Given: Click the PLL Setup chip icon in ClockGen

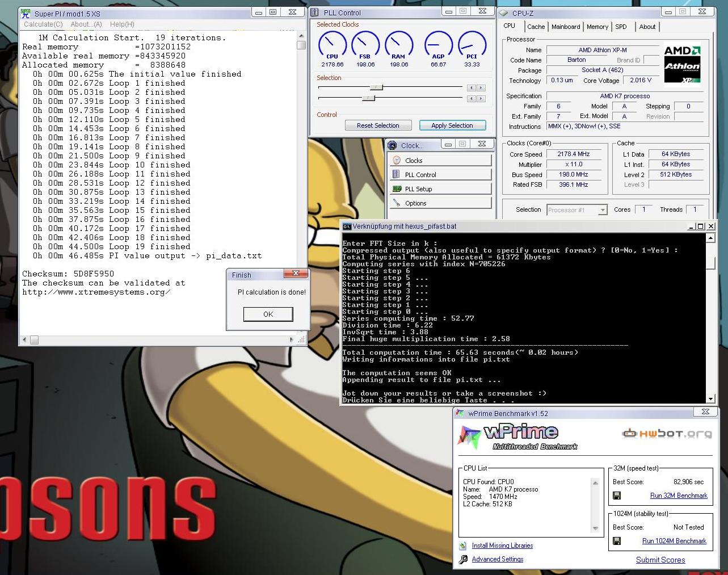Looking at the screenshot, I should tap(397, 189).
